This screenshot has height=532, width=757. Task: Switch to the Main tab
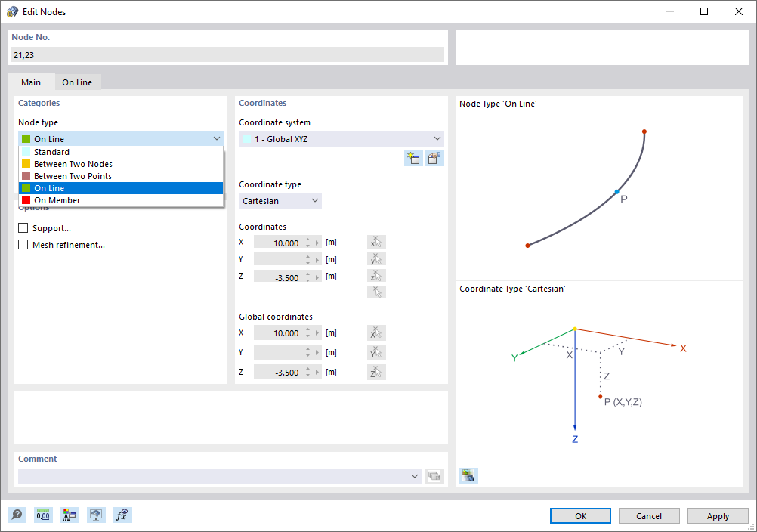tap(31, 82)
